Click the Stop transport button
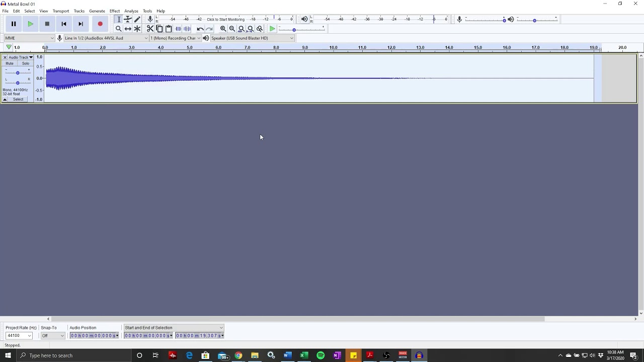644x362 pixels. click(47, 24)
